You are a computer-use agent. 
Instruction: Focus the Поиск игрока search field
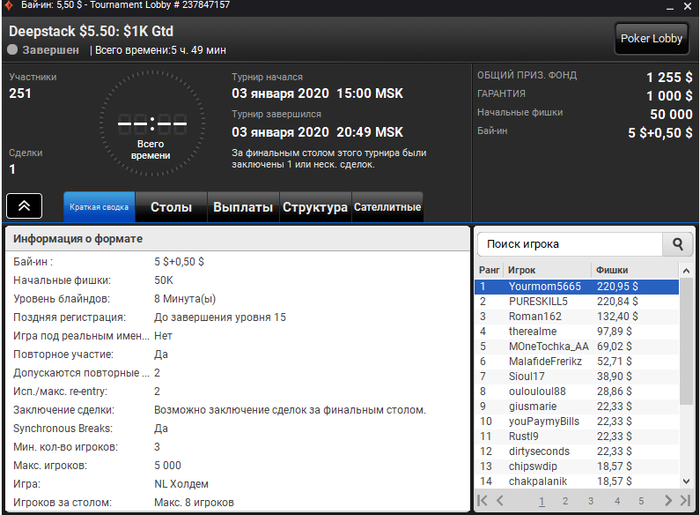coord(570,244)
